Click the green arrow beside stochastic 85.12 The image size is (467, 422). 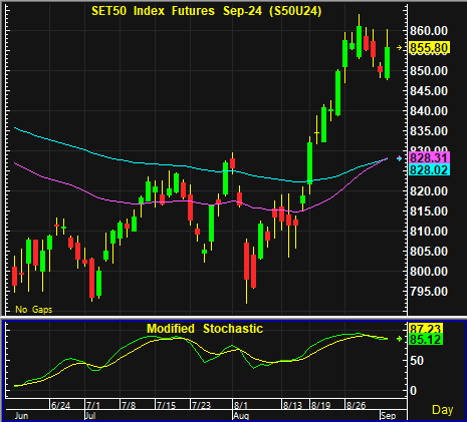pyautogui.click(x=399, y=339)
